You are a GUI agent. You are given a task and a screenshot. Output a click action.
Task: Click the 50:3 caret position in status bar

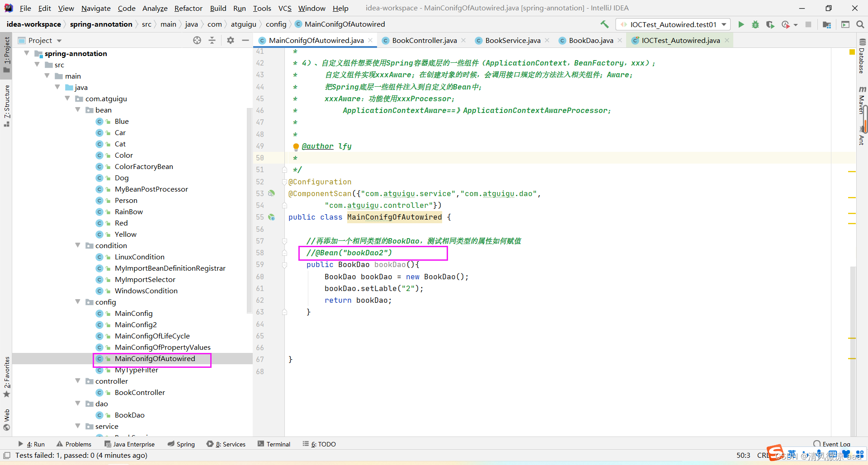[743, 455]
